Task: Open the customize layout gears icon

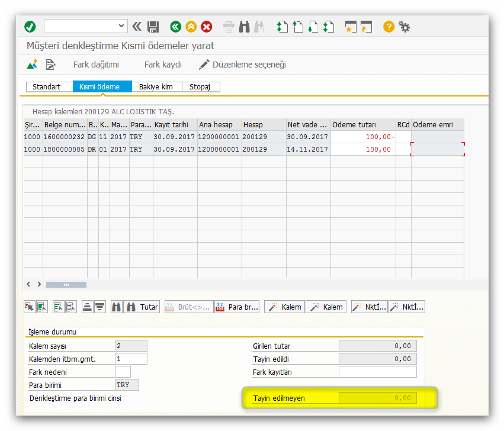Action: coord(404,27)
